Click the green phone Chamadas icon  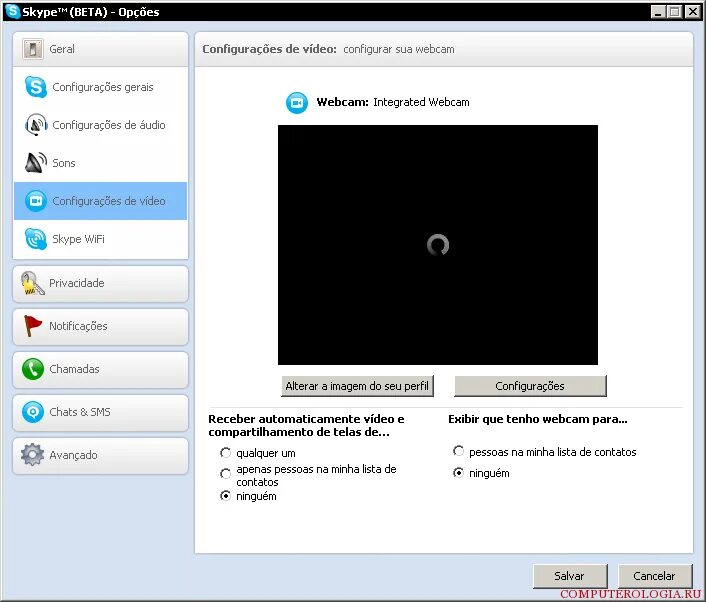(x=33, y=369)
